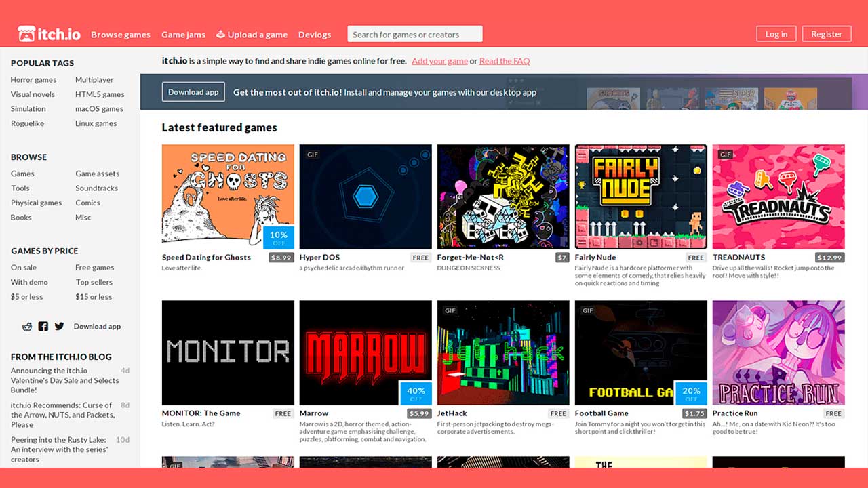Open the TREADNAUTS game thumbnail

click(778, 197)
